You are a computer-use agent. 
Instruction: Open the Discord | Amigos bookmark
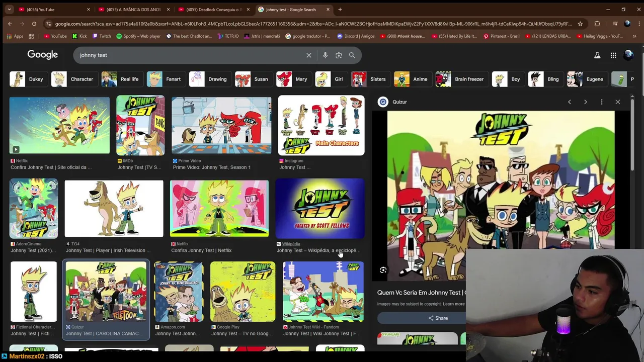pyautogui.click(x=356, y=36)
